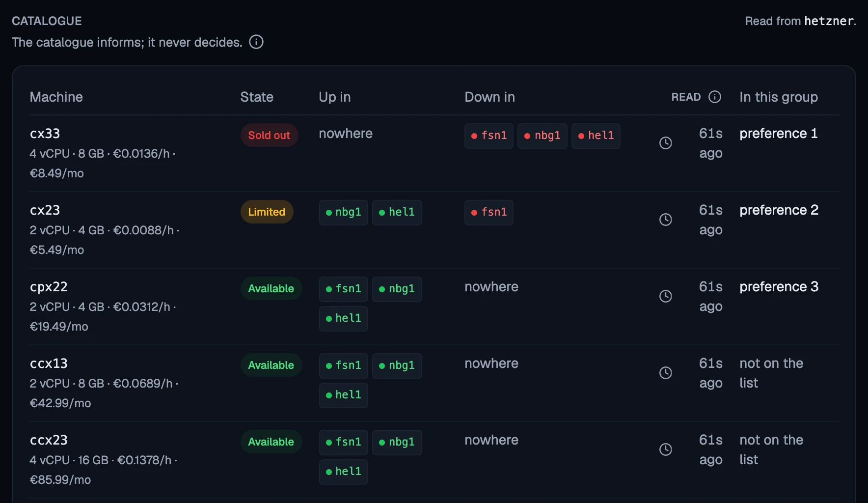Click machine name ccx23
This screenshot has height=503, width=868.
[49, 440]
